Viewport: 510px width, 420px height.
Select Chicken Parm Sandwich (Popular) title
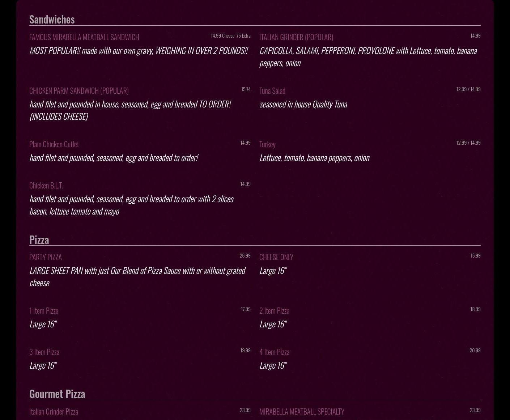point(79,91)
